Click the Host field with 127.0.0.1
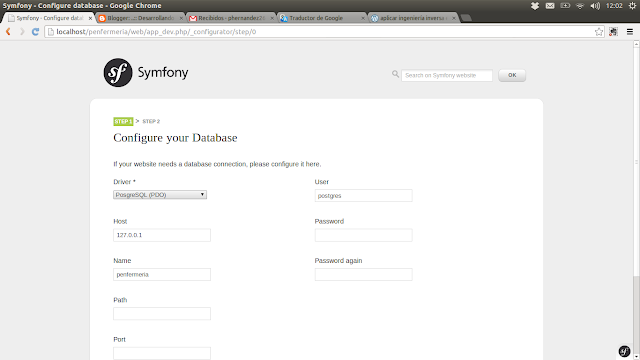 [162, 235]
